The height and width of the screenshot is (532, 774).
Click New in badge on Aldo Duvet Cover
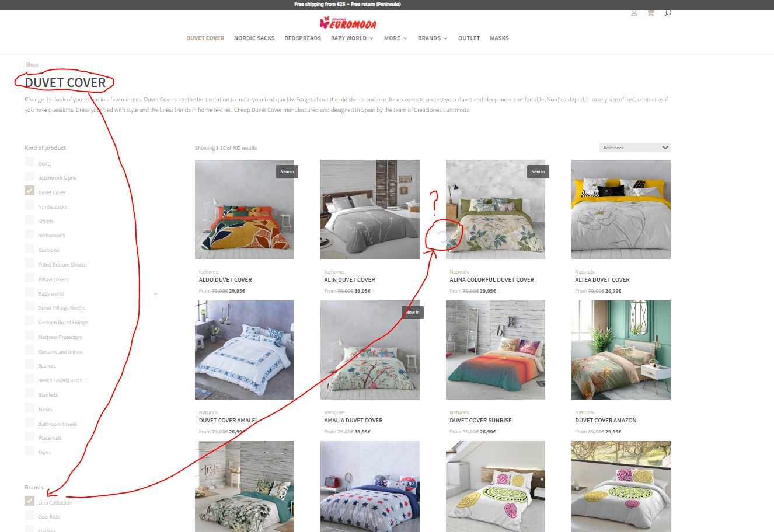click(x=287, y=171)
